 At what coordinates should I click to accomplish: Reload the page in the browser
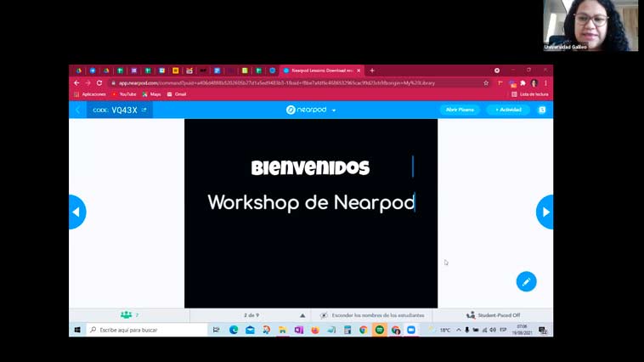pos(99,83)
